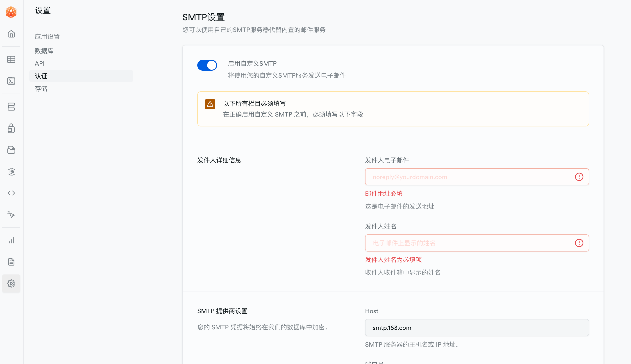Select 应用设置 in settings menu

click(x=47, y=36)
